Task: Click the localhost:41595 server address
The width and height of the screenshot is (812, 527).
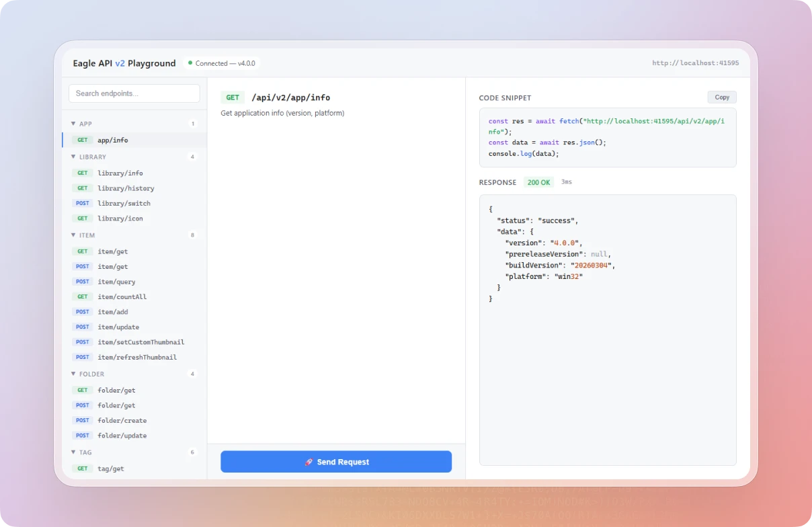Action: coord(696,63)
